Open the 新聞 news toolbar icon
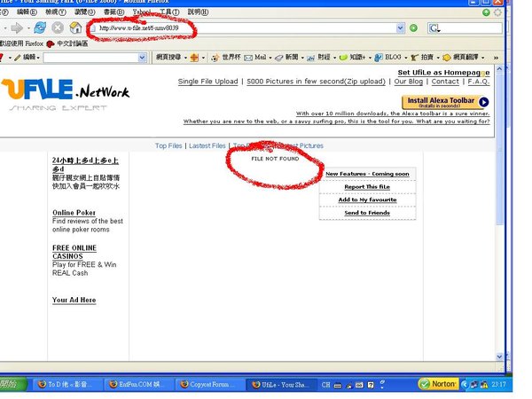The height and width of the screenshot is (399, 532). pyautogui.click(x=279, y=58)
